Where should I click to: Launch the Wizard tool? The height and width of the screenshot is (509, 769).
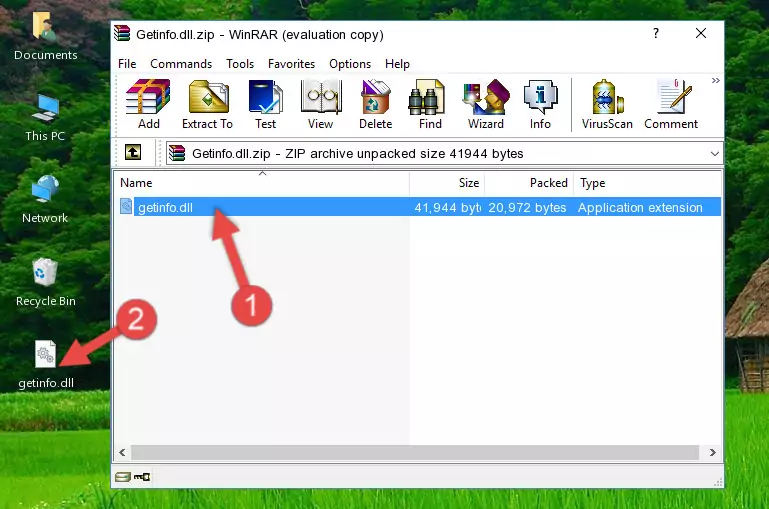click(486, 104)
